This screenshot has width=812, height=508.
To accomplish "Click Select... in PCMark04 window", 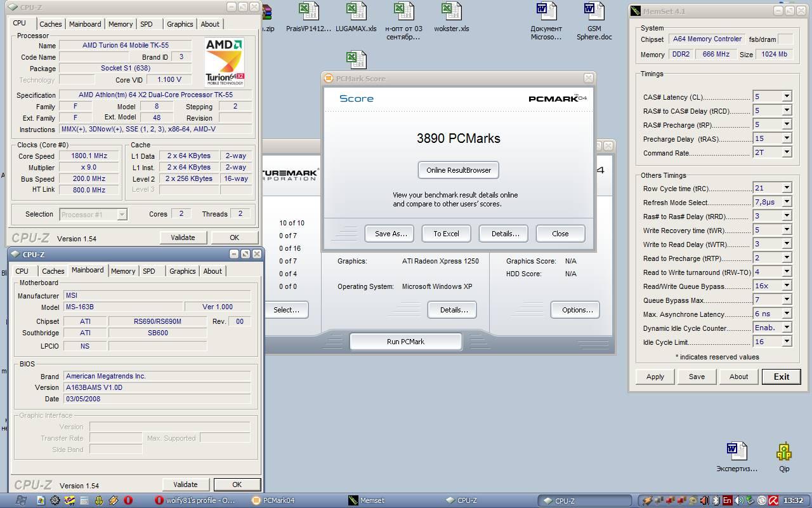I will (286, 310).
